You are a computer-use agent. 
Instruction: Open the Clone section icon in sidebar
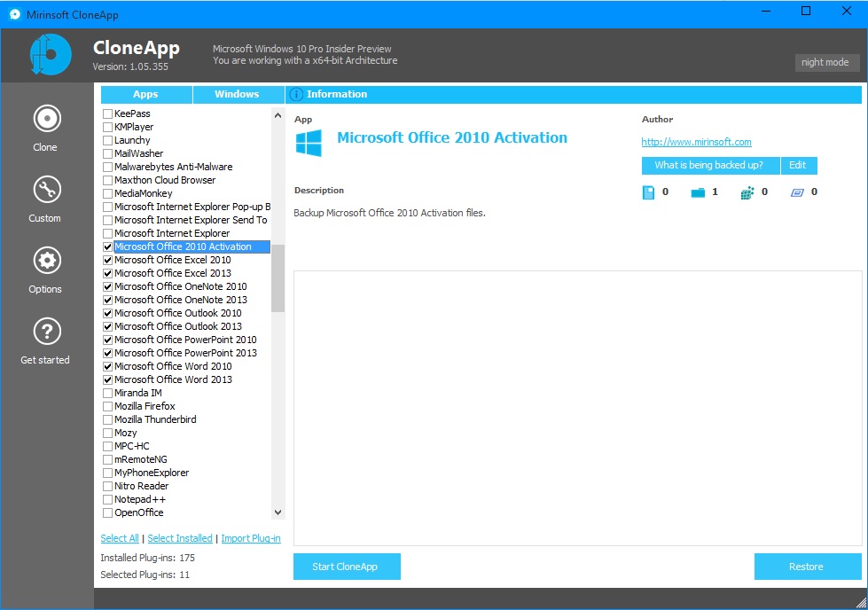click(45, 118)
